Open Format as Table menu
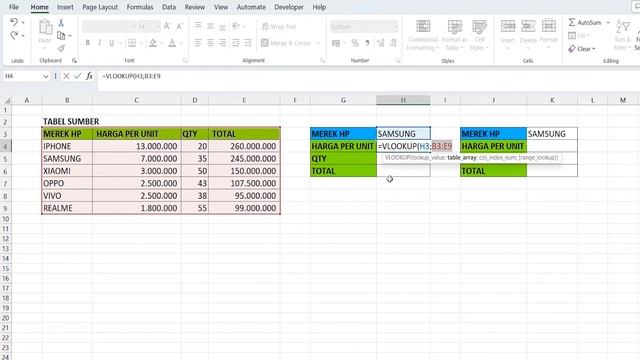The image size is (640, 360). (x=454, y=35)
